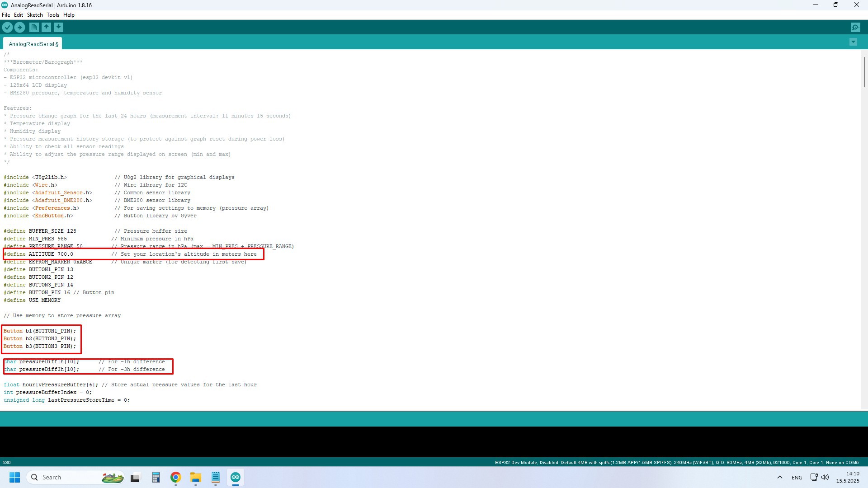Open the Tools menu
Viewport: 868px width, 488px height.
(53, 15)
